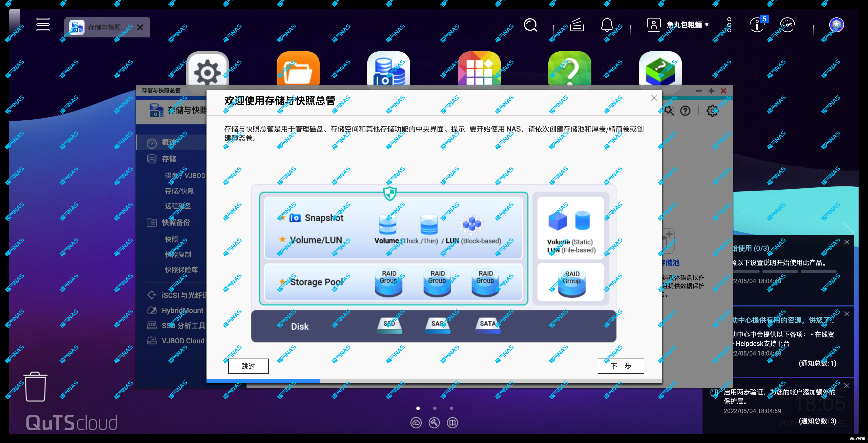Open two-step verification notification text
Image resolution: width=868 pixels, height=443 pixels.
pyautogui.click(x=779, y=396)
